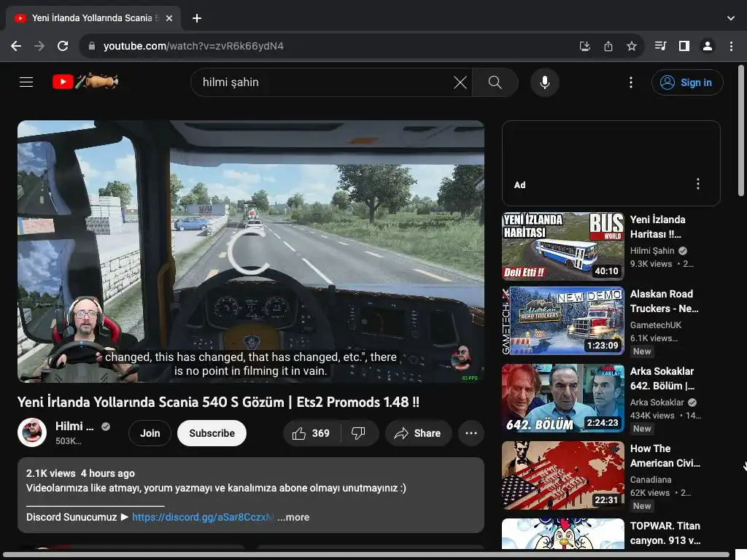Click the Canadiana channel name

point(650,480)
